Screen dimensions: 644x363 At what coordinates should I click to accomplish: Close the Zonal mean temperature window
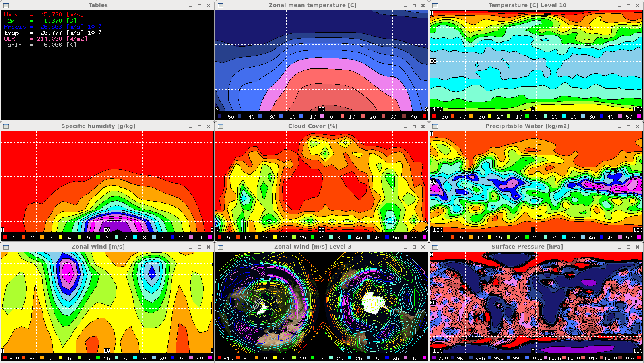pyautogui.click(x=423, y=6)
